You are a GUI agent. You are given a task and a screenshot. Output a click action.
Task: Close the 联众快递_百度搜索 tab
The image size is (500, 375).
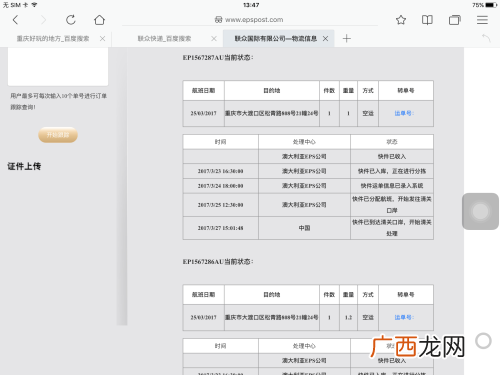pyautogui.click(x=214, y=39)
